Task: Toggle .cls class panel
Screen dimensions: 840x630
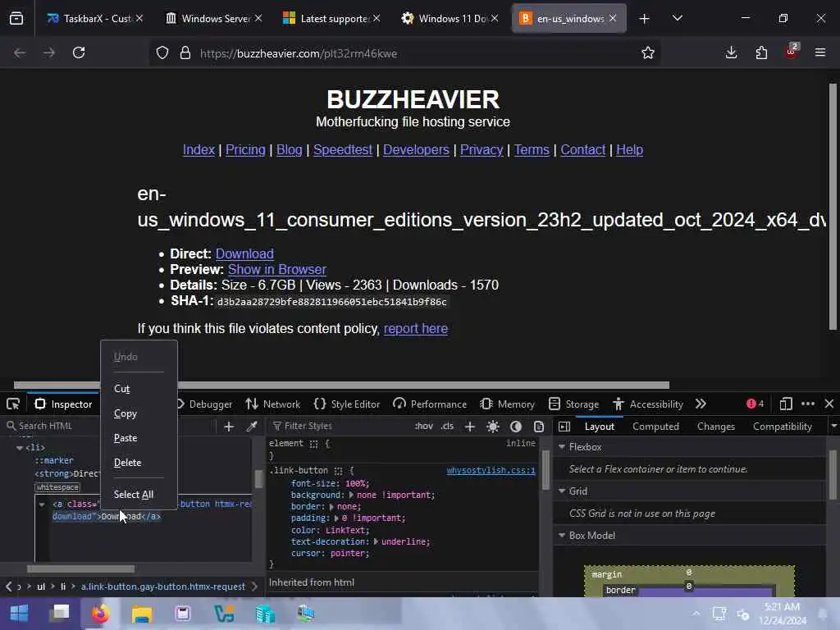Action: click(447, 427)
